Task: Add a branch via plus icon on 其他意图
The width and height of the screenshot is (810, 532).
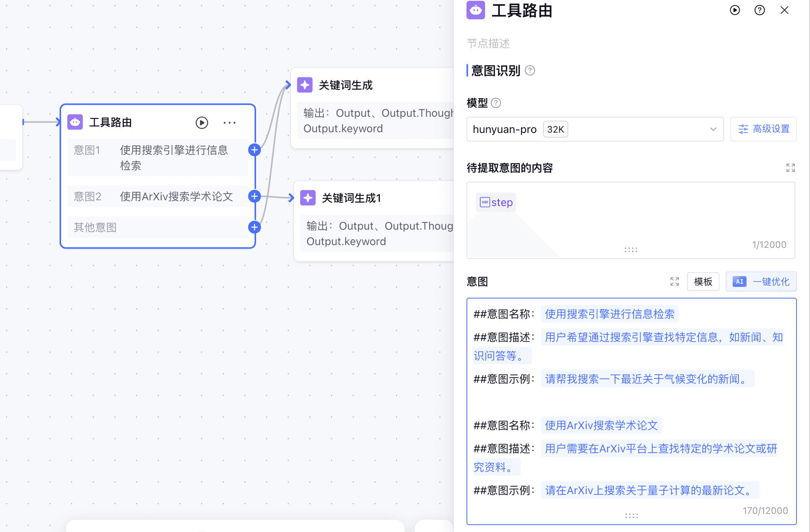Action: [x=254, y=227]
